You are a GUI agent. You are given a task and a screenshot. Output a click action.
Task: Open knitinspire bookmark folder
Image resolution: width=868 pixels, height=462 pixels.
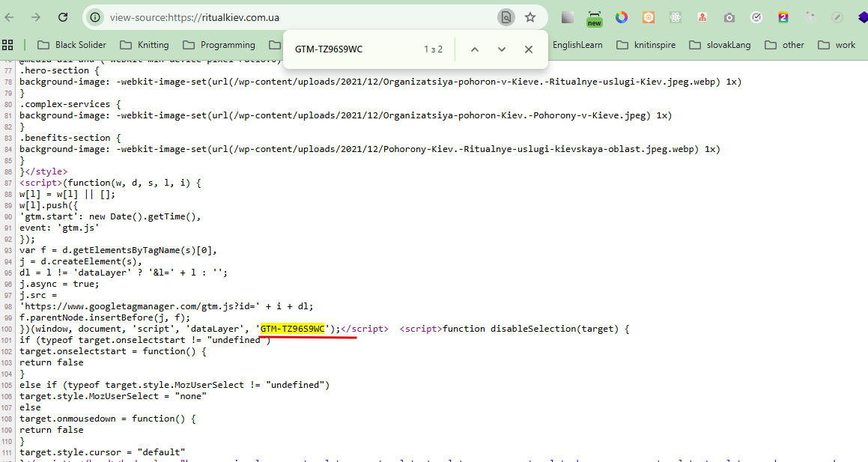point(646,45)
